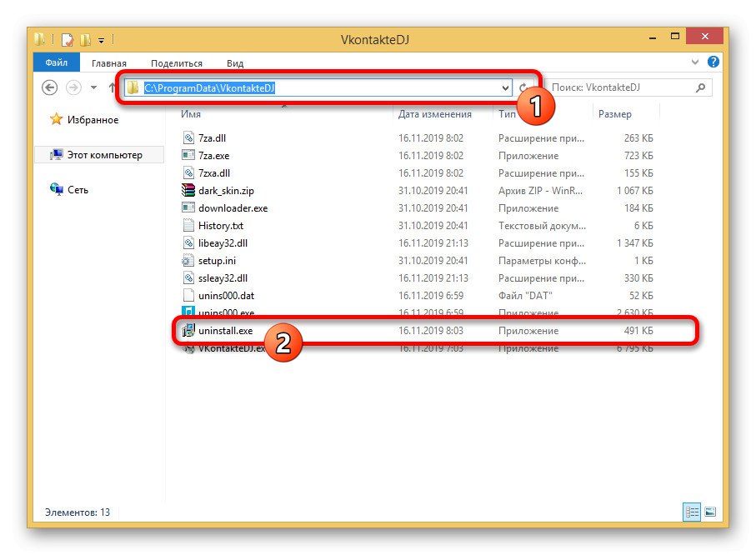Sort by the Размер column header

(615, 114)
